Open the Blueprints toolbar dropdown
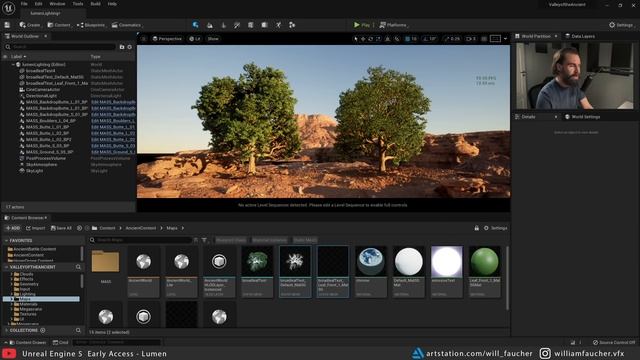 (91, 25)
